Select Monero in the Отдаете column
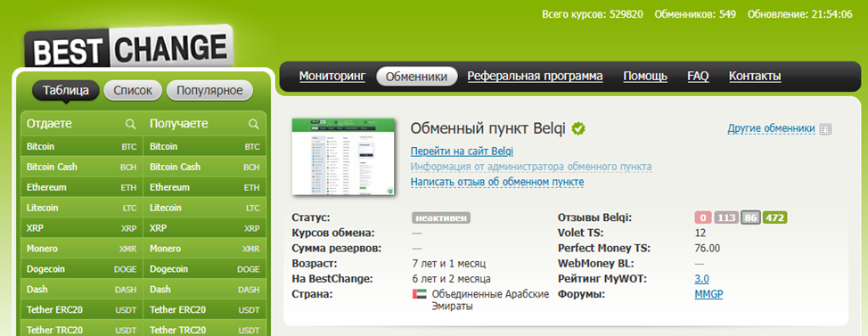Screen dimensions: 868x336 [82, 249]
